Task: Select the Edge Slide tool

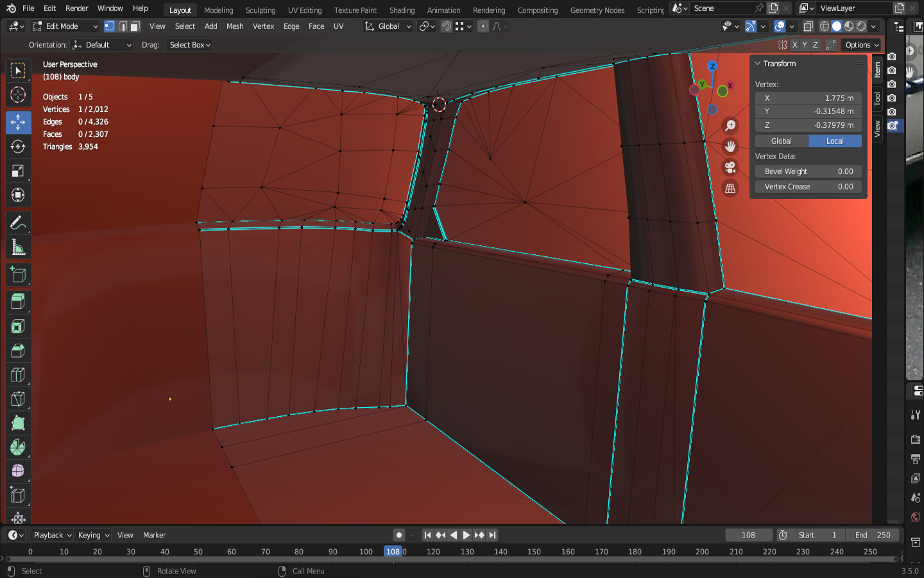Action: coord(18,496)
